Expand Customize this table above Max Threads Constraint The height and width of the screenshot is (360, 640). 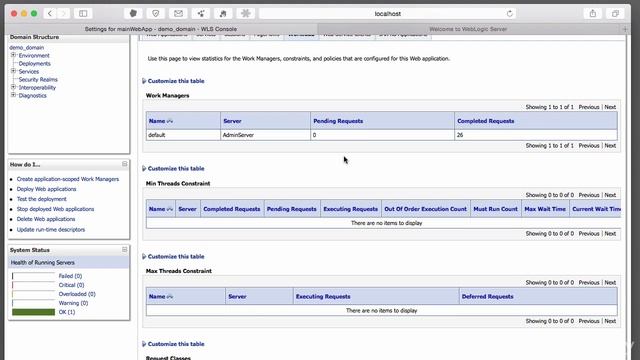tap(173, 256)
